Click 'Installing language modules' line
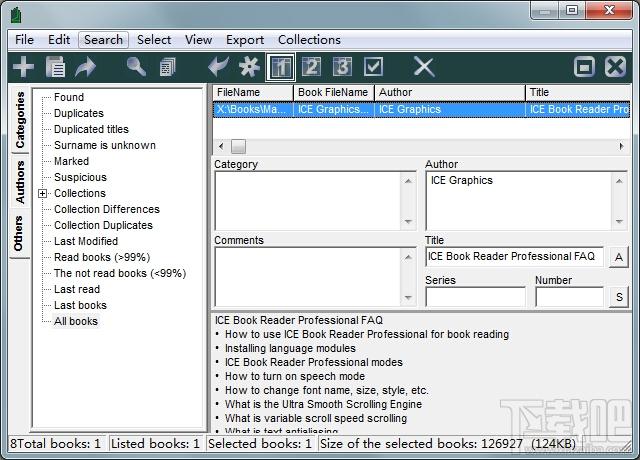Viewport: 640px width, 460px height. 290,348
